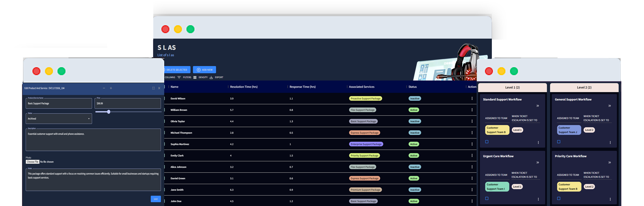
Task: Click 'Proactive Support Package' tag in David Wilson row
Action: pyautogui.click(x=365, y=98)
